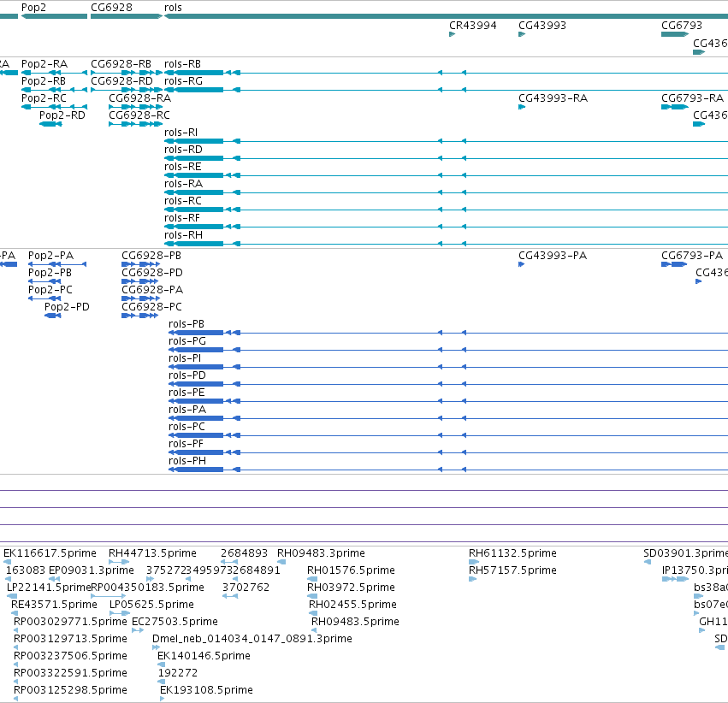Select the rols-RG transcript label
This screenshot has width=728, height=703.
(183, 81)
